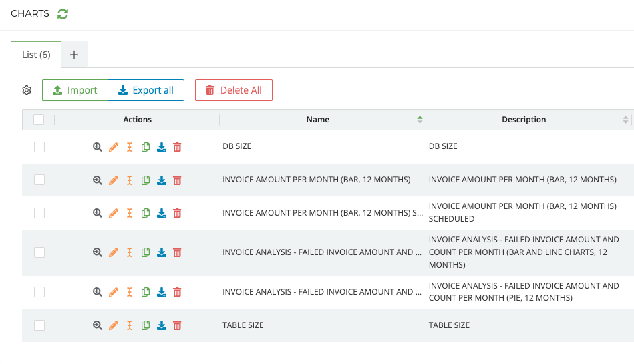Image resolution: width=634 pixels, height=364 pixels.
Task: Download the TABLE SIZE chart export icon
Action: [x=162, y=325]
